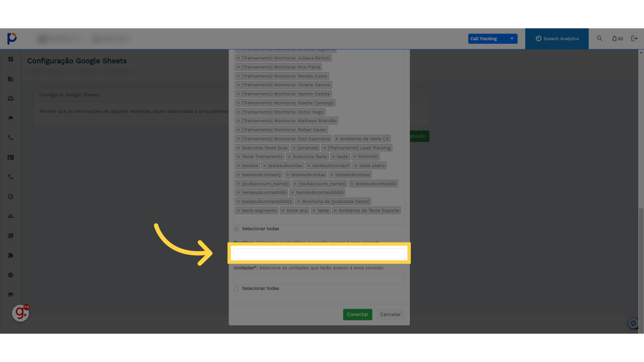The height and width of the screenshot is (362, 644).
Task: Click the Unidades selection field
Action: coord(319,279)
